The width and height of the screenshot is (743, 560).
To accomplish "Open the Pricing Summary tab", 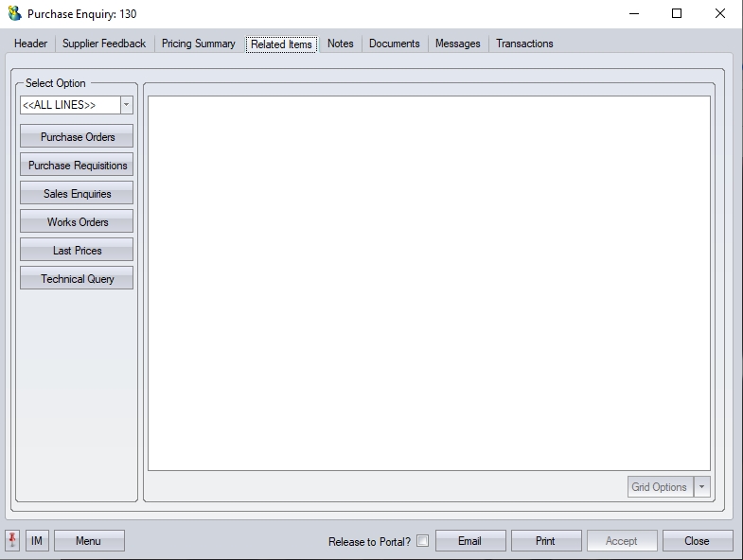I will coord(199,44).
